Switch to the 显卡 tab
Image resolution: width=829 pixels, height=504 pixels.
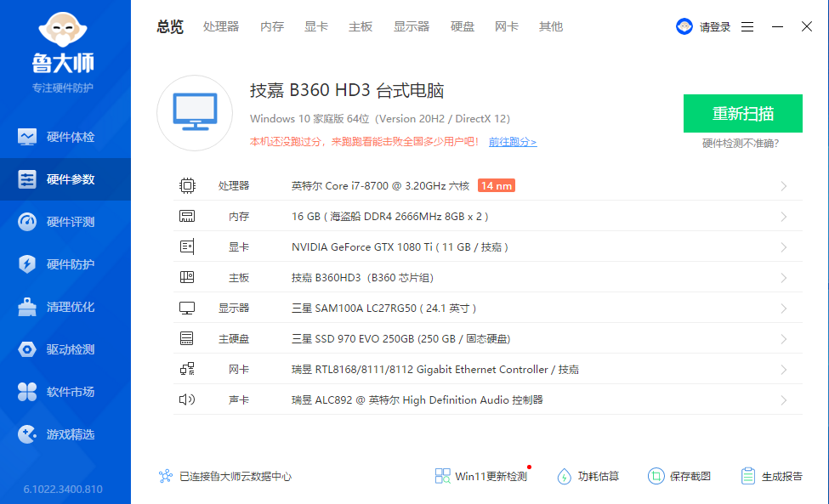pyautogui.click(x=316, y=26)
